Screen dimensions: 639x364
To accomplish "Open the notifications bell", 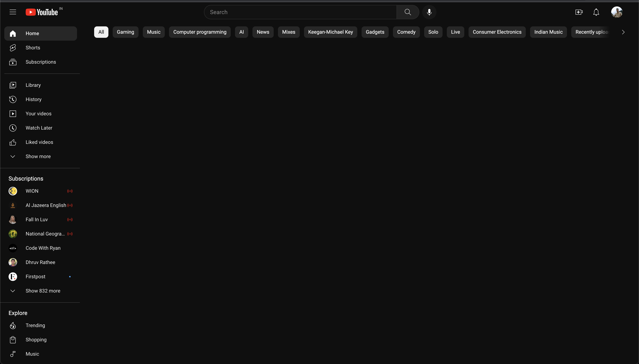I will click(x=596, y=12).
